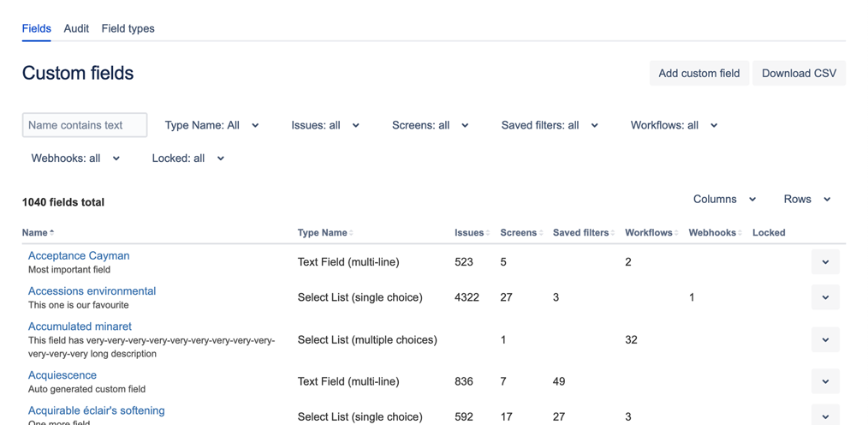Sort table by Screens column
This screenshot has width=868, height=425.
(541, 233)
